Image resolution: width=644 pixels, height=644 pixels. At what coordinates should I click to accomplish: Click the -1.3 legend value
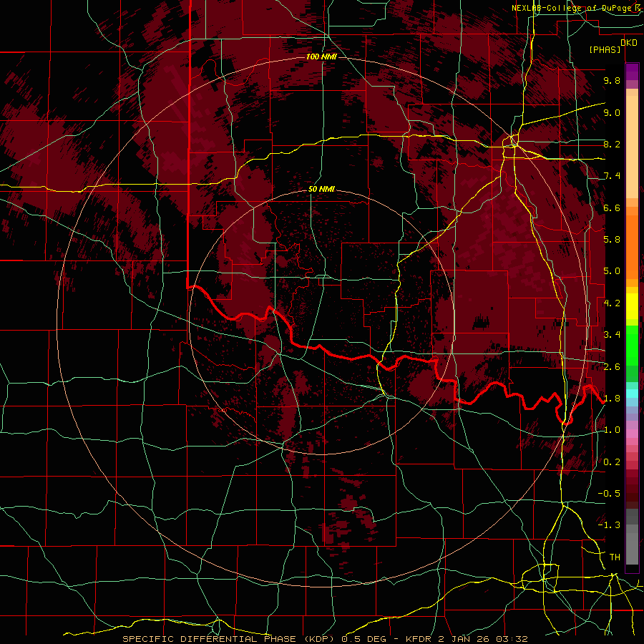coord(610,525)
